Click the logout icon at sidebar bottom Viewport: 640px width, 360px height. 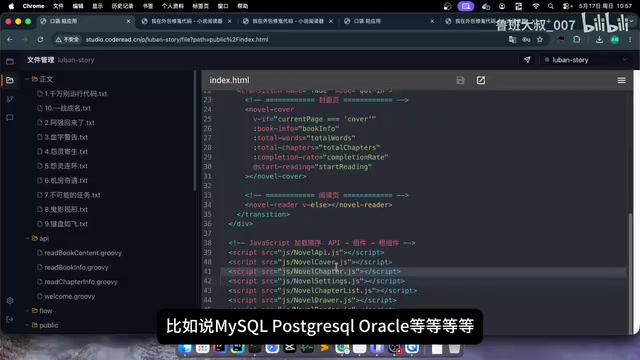(10, 319)
